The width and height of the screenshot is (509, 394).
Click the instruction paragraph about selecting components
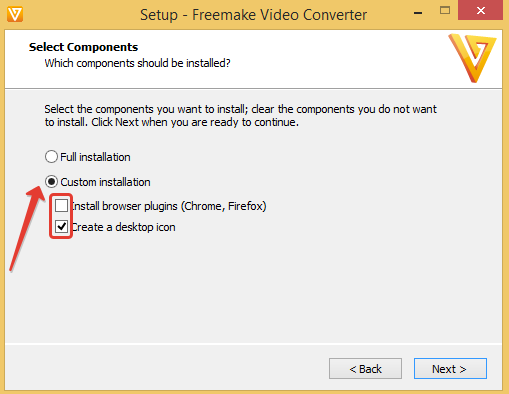pos(240,115)
